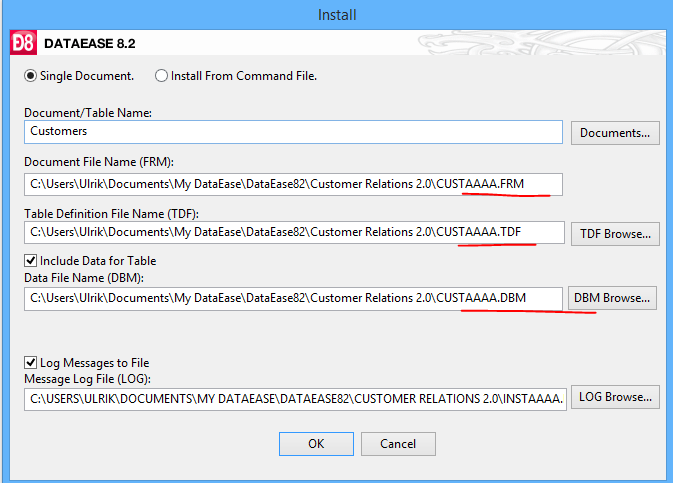Focus the Document/Table Name field containing Customers
673x483 pixels.
294,132
